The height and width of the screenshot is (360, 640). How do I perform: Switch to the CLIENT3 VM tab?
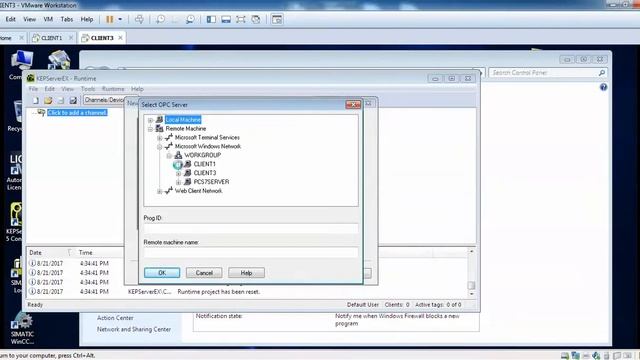point(102,38)
